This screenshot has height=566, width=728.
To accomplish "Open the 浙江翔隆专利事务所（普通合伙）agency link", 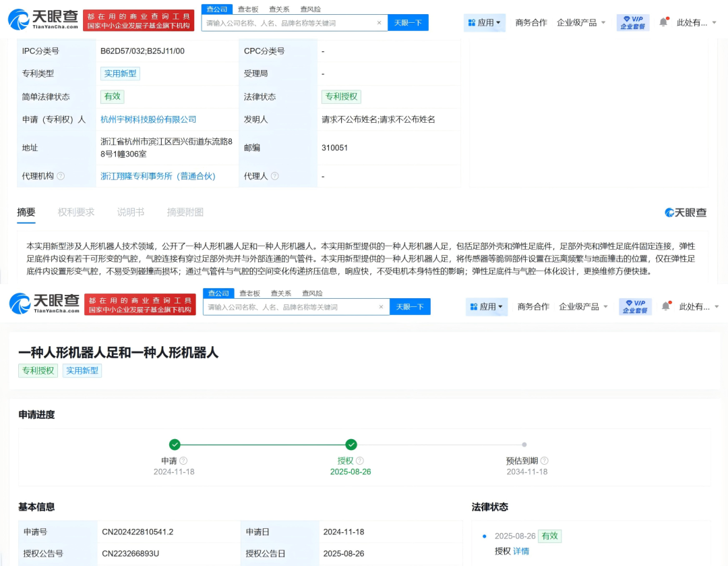I will (x=158, y=176).
